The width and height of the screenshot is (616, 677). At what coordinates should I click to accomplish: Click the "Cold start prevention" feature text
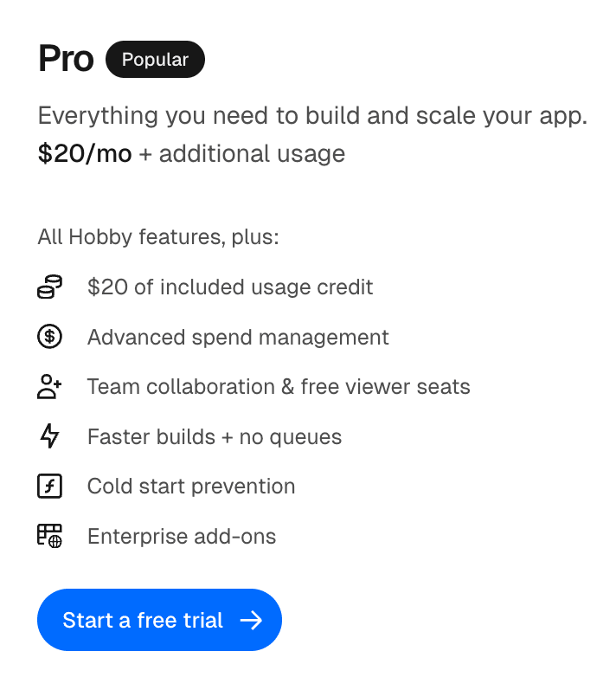click(191, 487)
